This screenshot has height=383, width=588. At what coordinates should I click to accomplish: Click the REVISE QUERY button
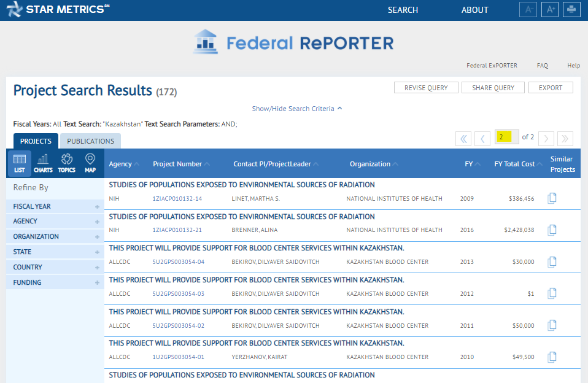426,88
